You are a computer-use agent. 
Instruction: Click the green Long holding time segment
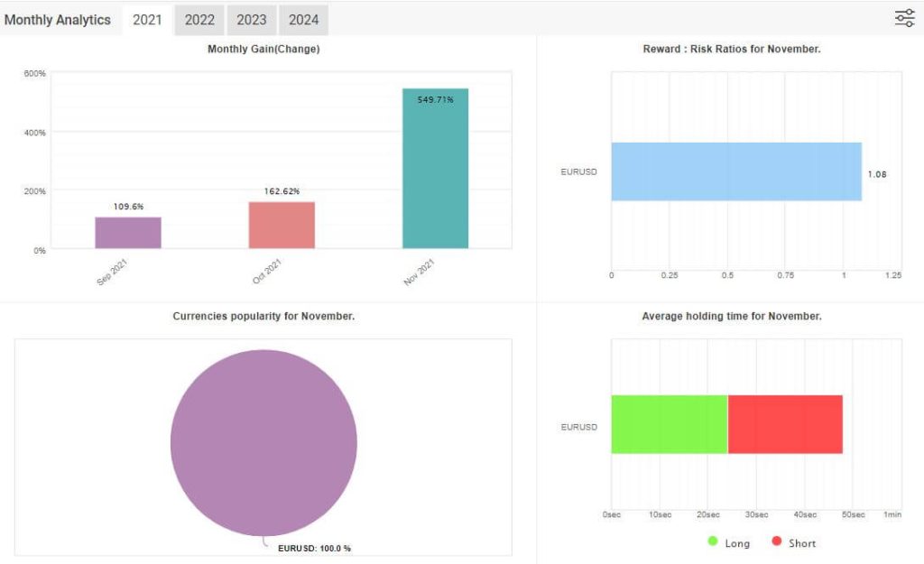point(669,424)
